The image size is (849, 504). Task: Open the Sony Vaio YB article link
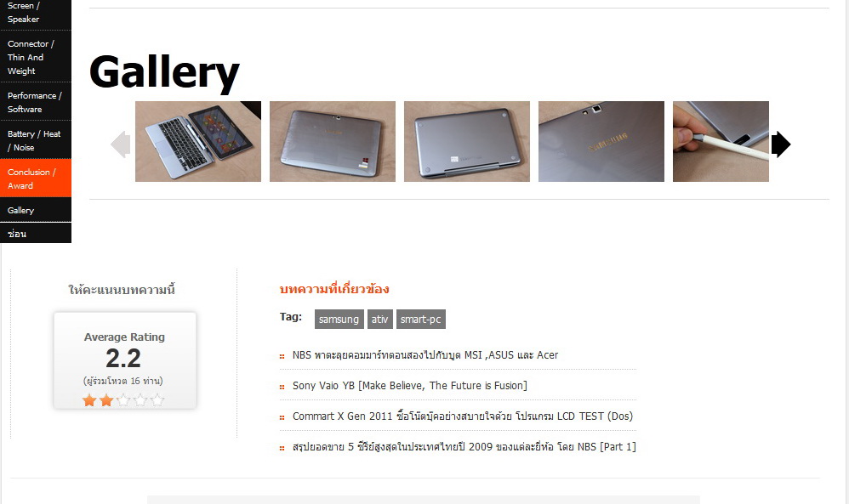coord(410,386)
